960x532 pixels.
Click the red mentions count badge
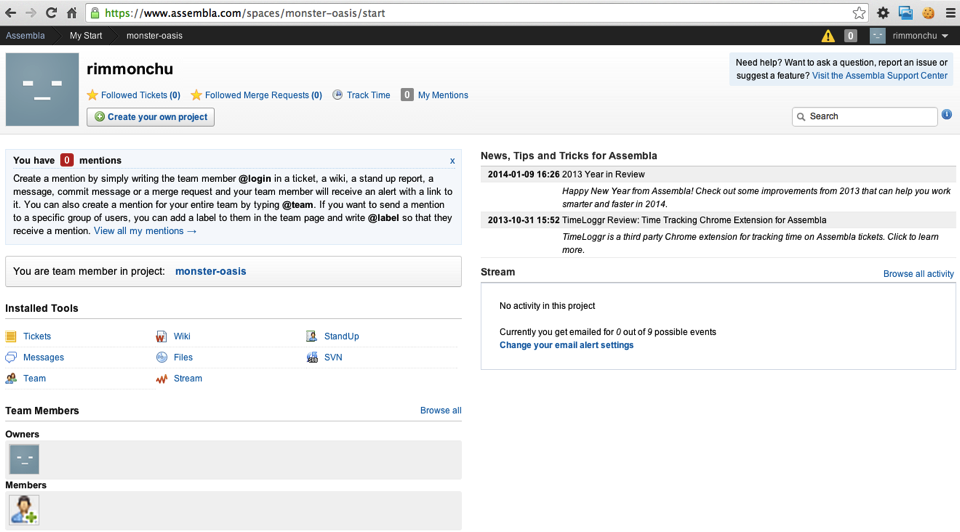click(67, 160)
